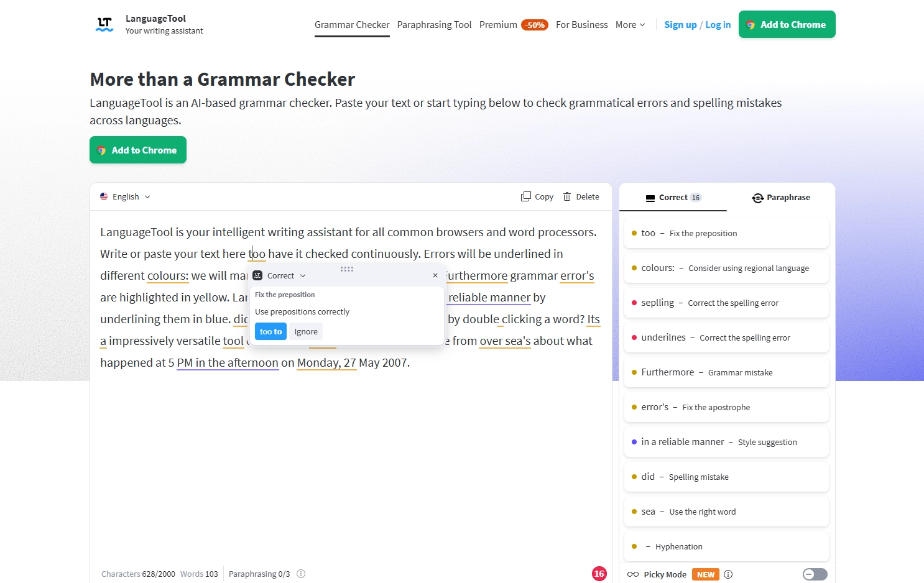Click the Picky Mode glasses icon

click(x=633, y=574)
